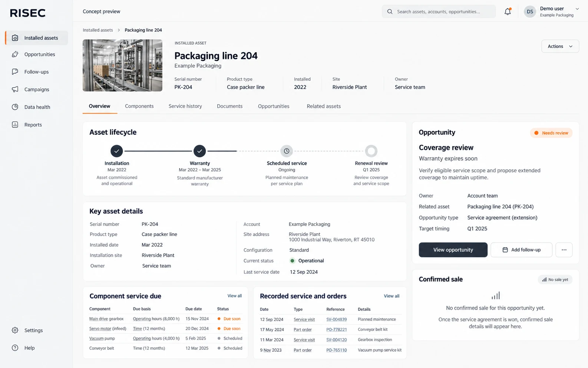
Task: Switch to the Service history tab
Action: 185,106
